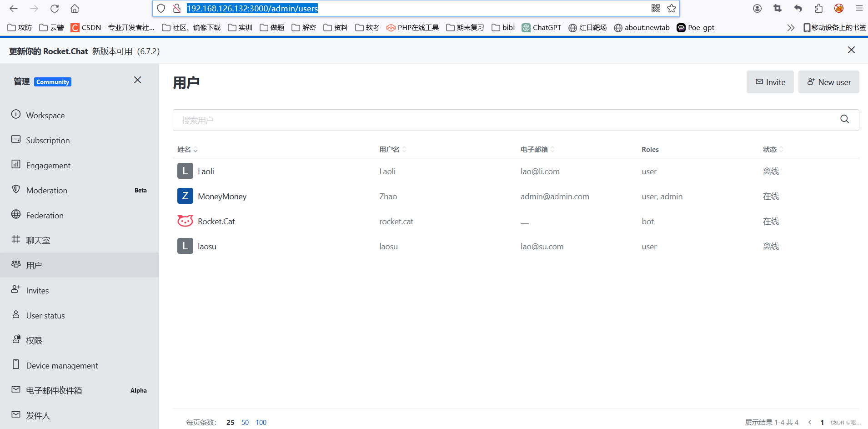Click the MoneyMoney Z avatar

[x=185, y=196]
